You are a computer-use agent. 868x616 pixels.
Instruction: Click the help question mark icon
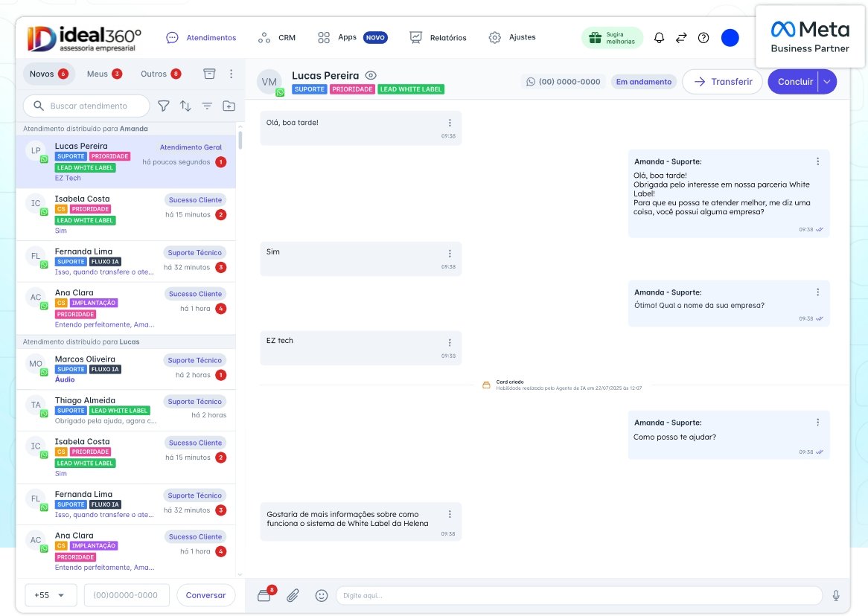pos(703,37)
